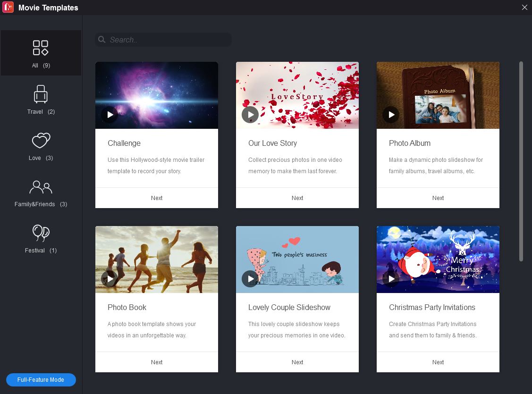This screenshot has height=394, width=532.
Task: Close the Movie Templates window
Action: (524, 7)
